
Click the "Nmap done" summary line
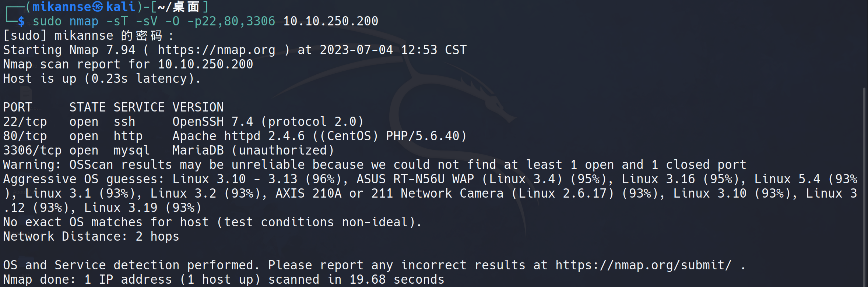pyautogui.click(x=224, y=280)
